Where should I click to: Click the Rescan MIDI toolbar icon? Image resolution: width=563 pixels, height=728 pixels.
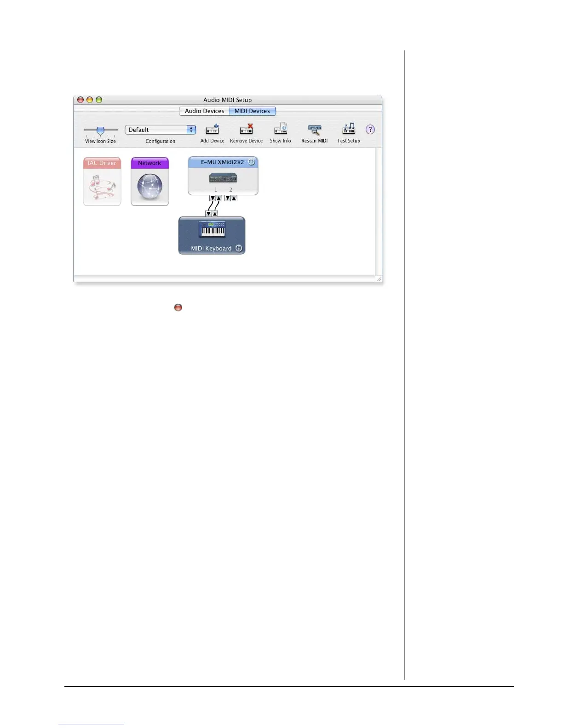(315, 130)
